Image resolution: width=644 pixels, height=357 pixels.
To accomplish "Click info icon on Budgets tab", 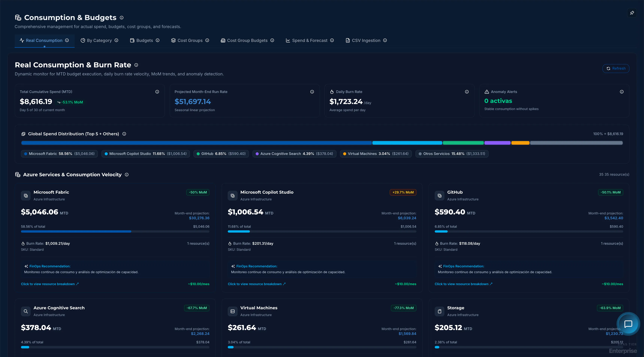I will click(158, 40).
